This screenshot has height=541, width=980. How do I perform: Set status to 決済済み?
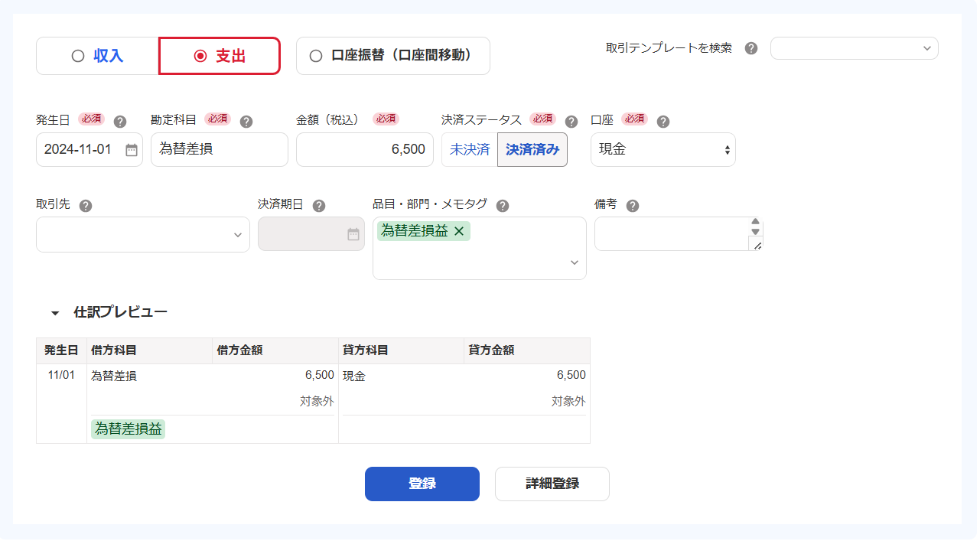[532, 150]
